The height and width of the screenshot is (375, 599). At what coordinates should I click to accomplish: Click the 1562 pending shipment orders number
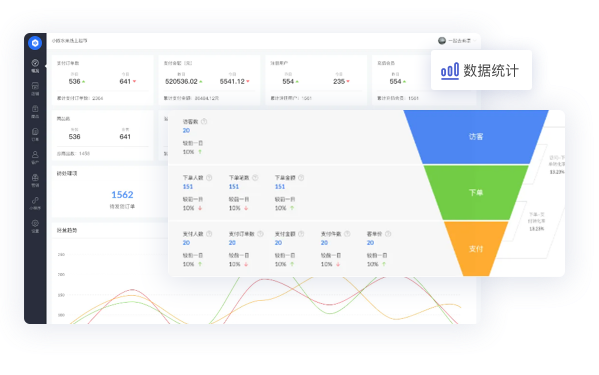[x=122, y=195]
